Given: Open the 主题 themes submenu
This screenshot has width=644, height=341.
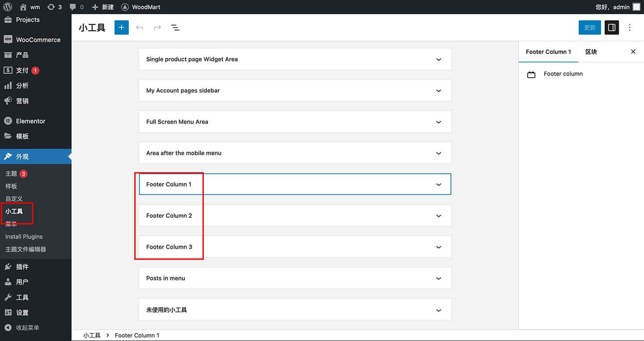Looking at the screenshot, I should point(11,173).
